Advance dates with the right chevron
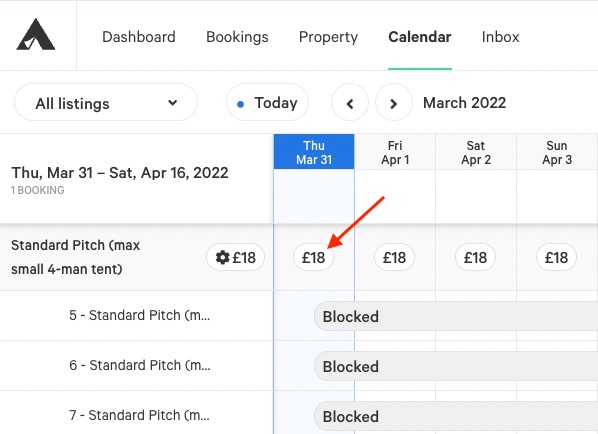Image resolution: width=598 pixels, height=434 pixels. pos(394,103)
